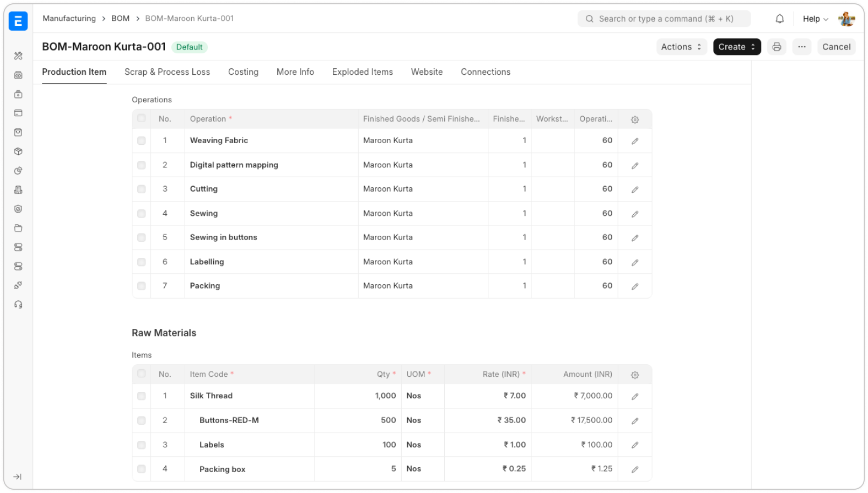
Task: Click the Default status badge
Action: click(x=190, y=47)
